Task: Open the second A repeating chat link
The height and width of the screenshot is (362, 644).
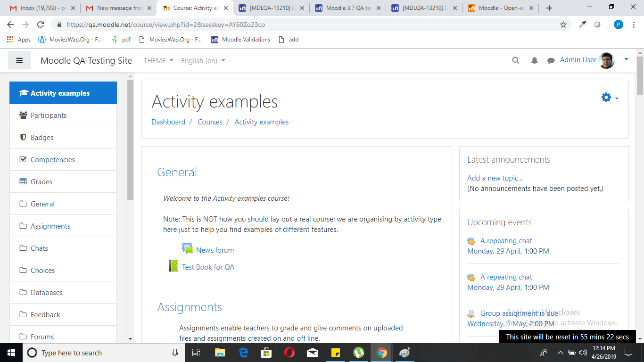Action: 506,277
